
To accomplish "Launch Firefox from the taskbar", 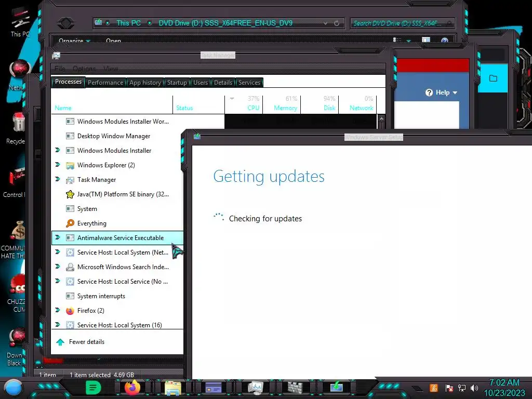I will pyautogui.click(x=132, y=388).
